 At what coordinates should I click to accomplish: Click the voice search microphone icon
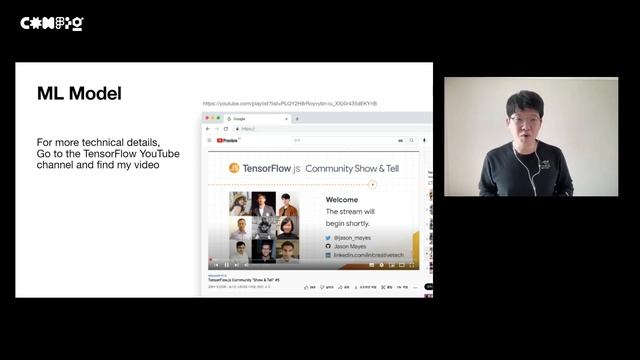(424, 140)
